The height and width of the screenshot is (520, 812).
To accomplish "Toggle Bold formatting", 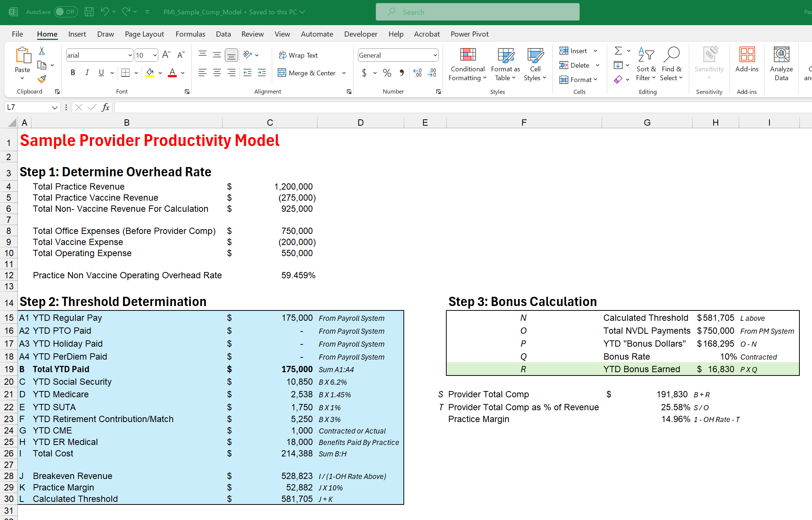I will click(x=73, y=73).
